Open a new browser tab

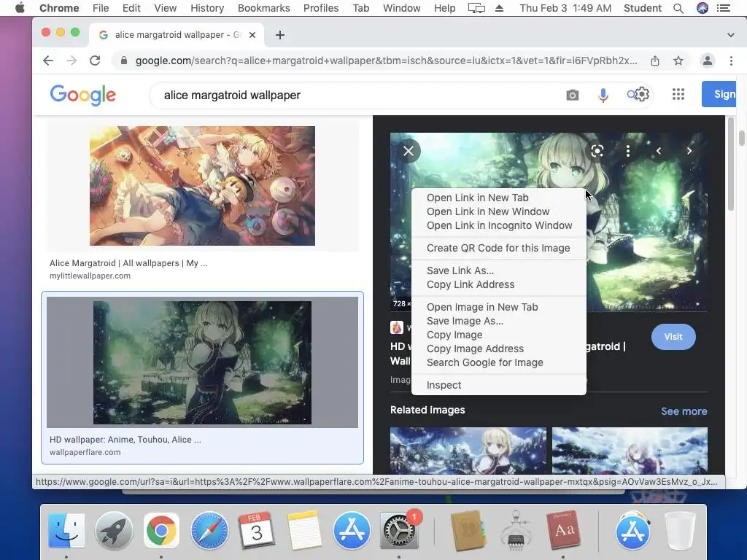[280, 35]
